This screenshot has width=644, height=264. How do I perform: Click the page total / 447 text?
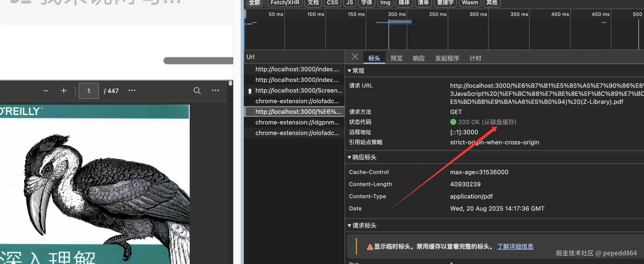[x=111, y=91]
